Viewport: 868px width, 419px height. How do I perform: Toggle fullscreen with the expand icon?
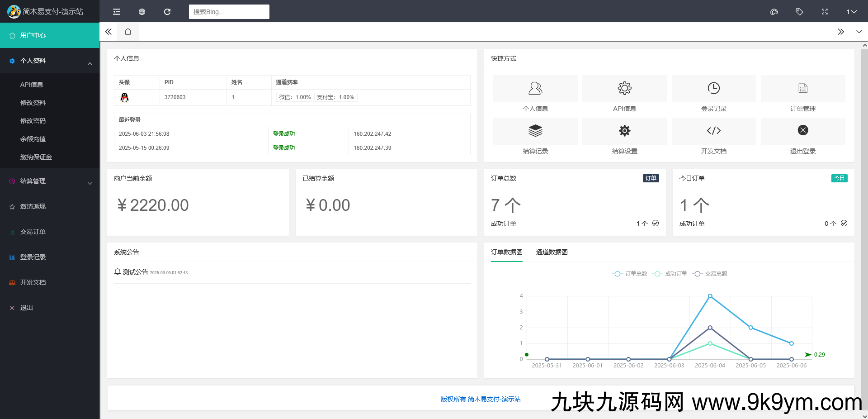click(825, 11)
